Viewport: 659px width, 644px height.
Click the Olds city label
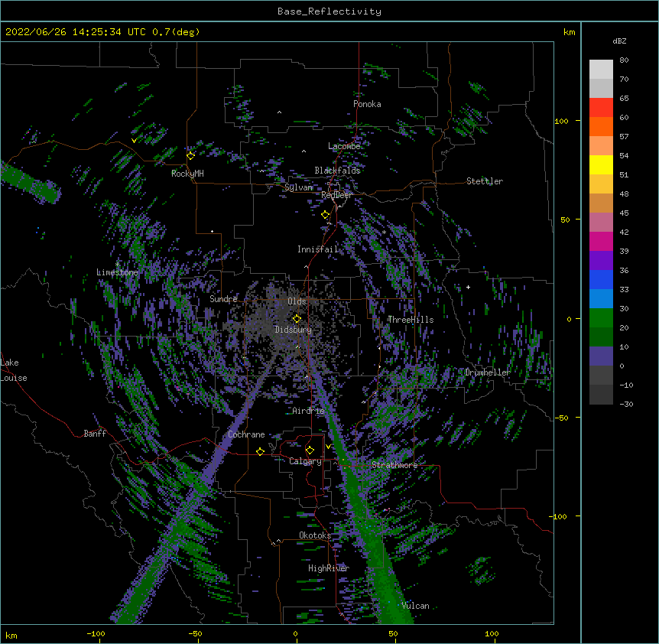click(297, 301)
